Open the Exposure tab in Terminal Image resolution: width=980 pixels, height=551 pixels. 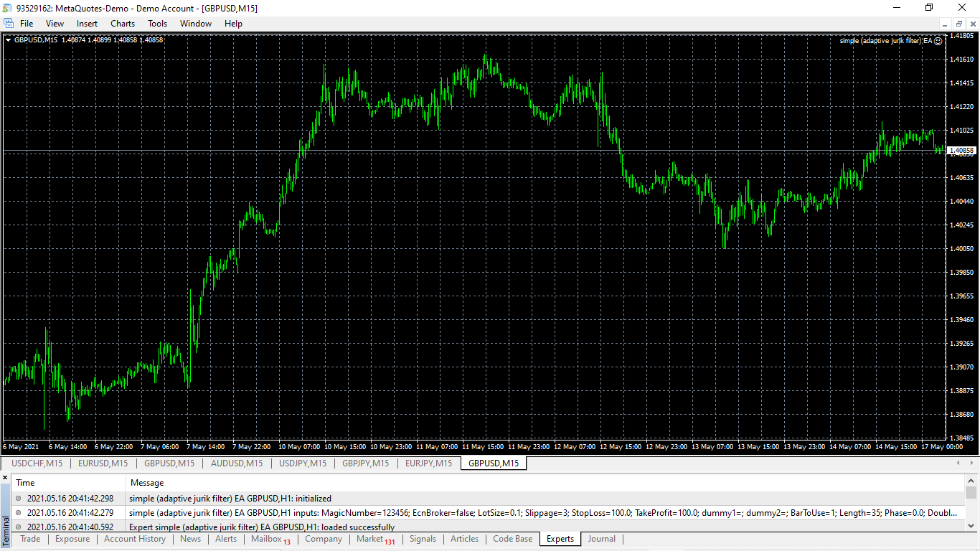(x=72, y=539)
